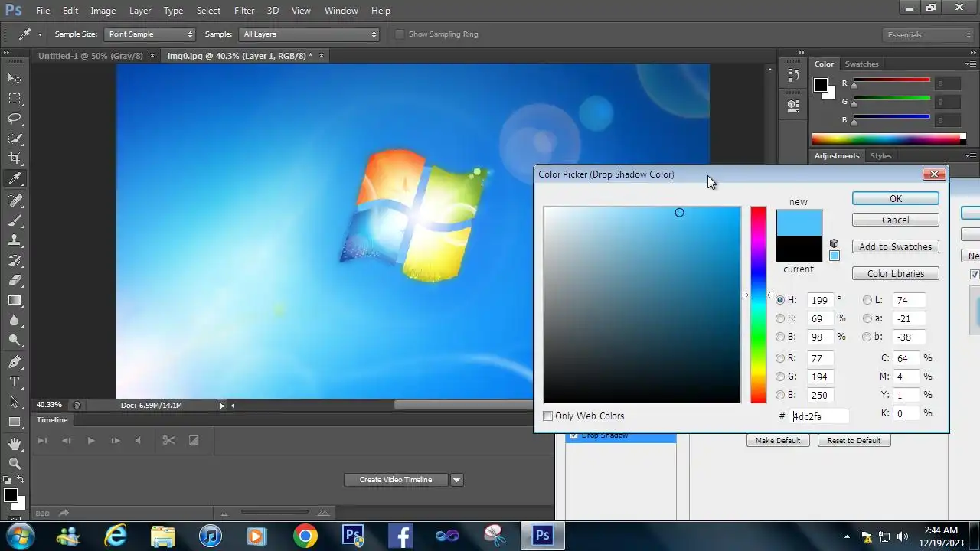
Task: Open the status bar info arrow
Action: (x=222, y=406)
